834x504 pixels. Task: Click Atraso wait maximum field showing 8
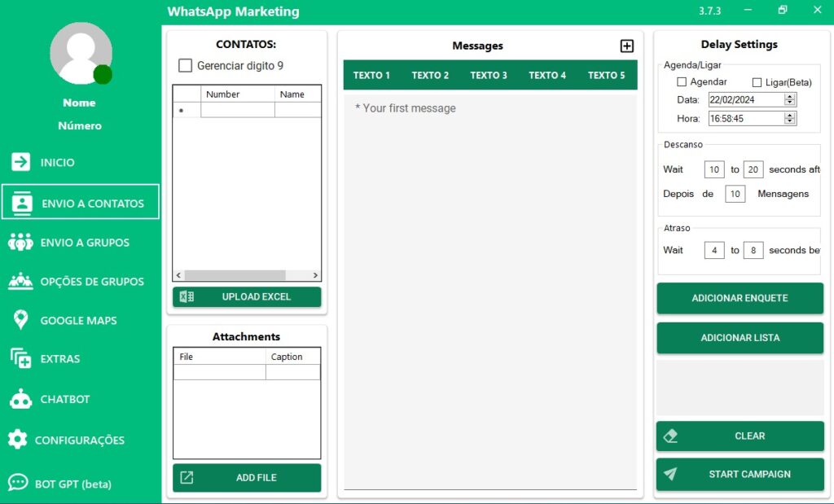pos(753,251)
